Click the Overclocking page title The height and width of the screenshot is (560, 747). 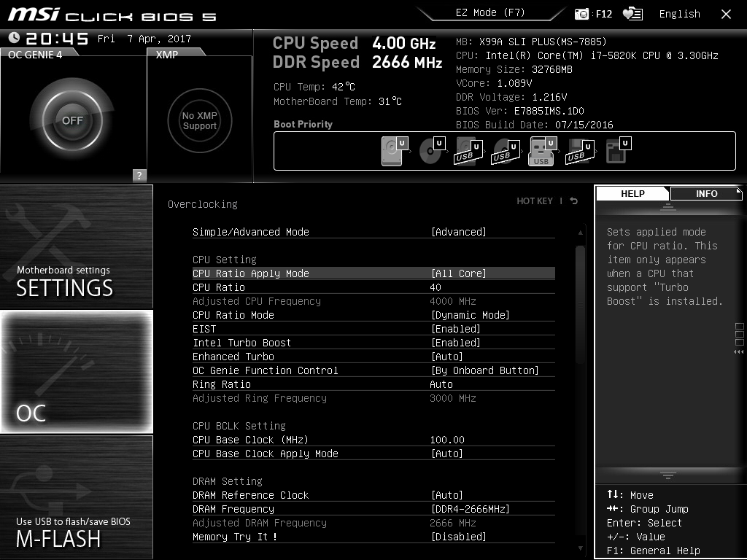203,204
